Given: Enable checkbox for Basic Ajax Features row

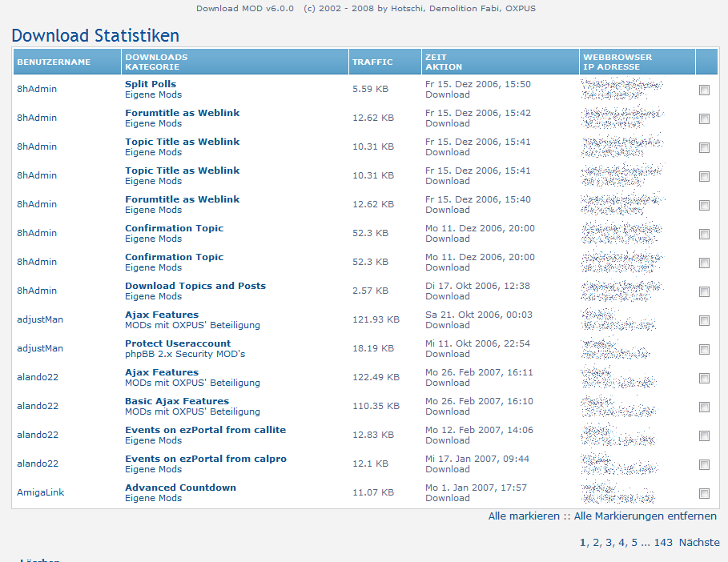Looking at the screenshot, I should [704, 407].
